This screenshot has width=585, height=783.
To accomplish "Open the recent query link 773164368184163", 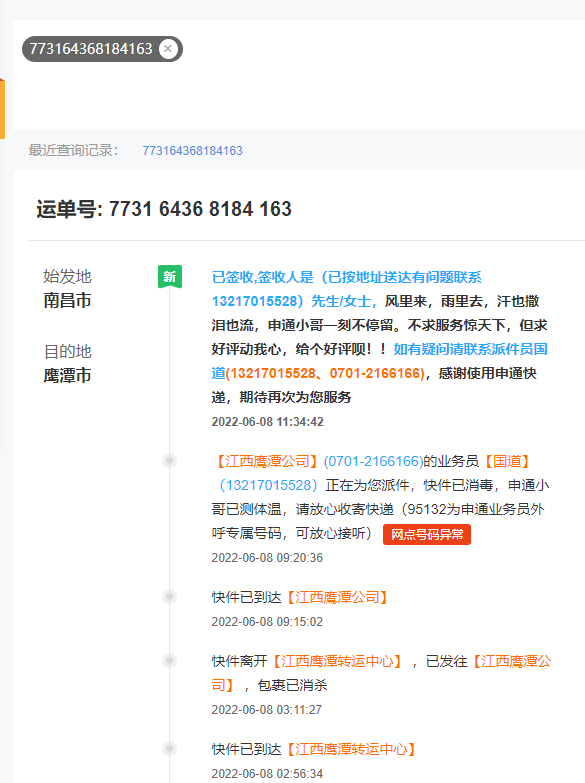I will coord(192,151).
